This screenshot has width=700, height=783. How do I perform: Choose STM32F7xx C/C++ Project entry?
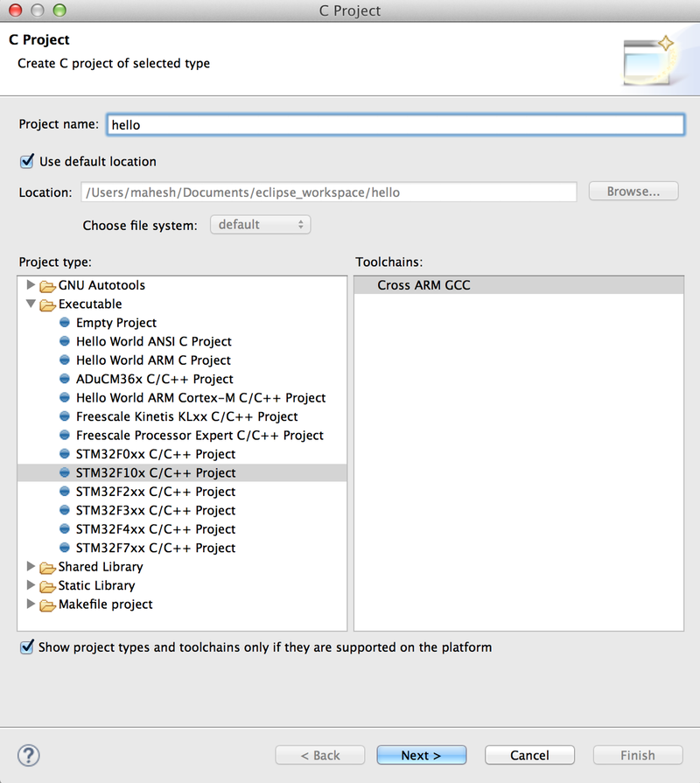click(x=155, y=548)
